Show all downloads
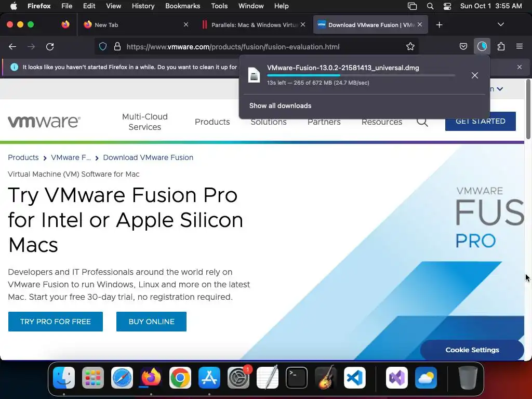Screen dimensions: 532x399 point(280,106)
